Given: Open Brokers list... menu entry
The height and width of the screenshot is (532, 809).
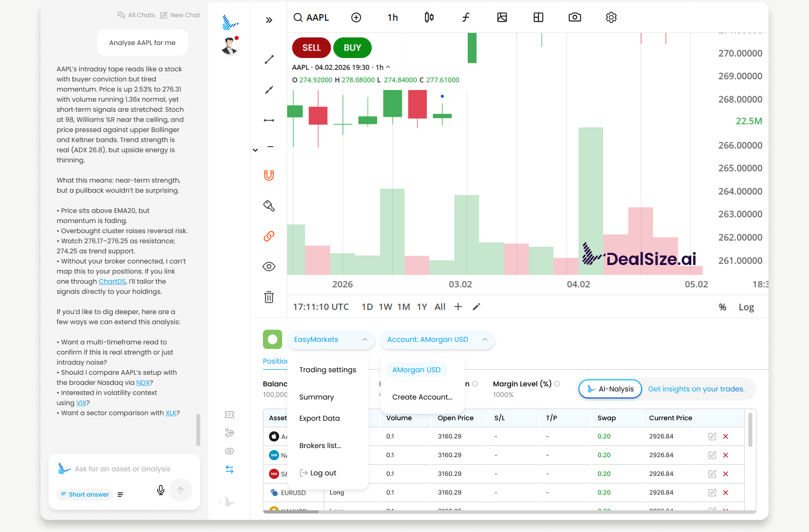Looking at the screenshot, I should pyautogui.click(x=321, y=446).
